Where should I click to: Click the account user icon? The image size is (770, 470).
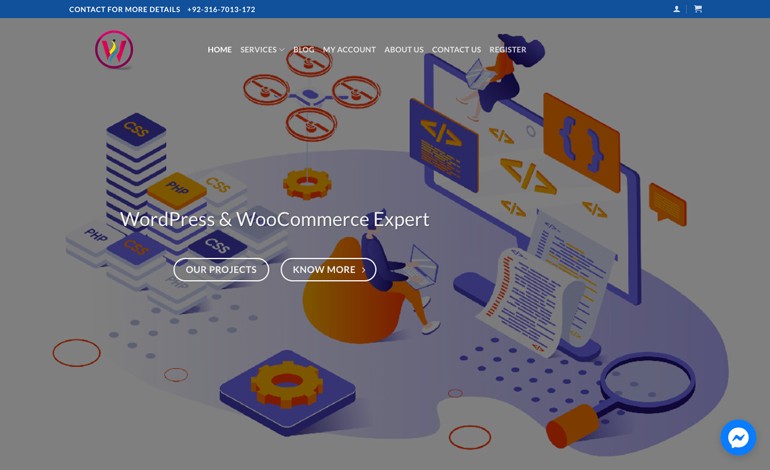click(676, 9)
